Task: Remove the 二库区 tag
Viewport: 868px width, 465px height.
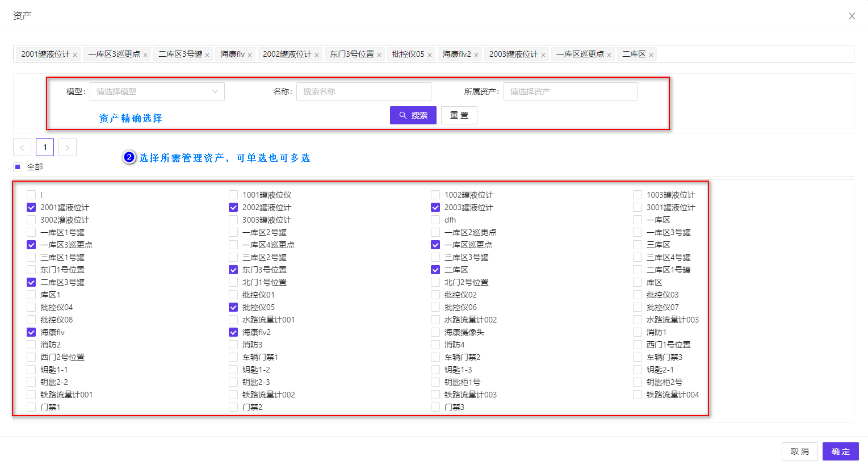Action: [x=651, y=55]
